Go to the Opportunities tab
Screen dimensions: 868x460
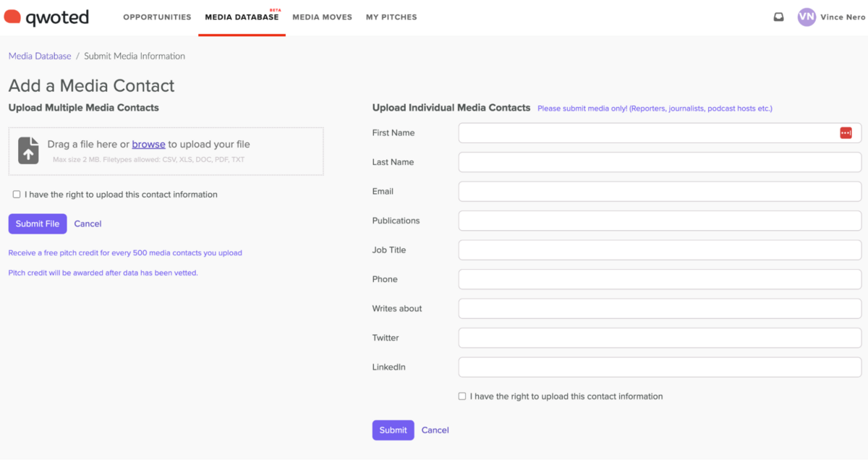pyautogui.click(x=157, y=17)
